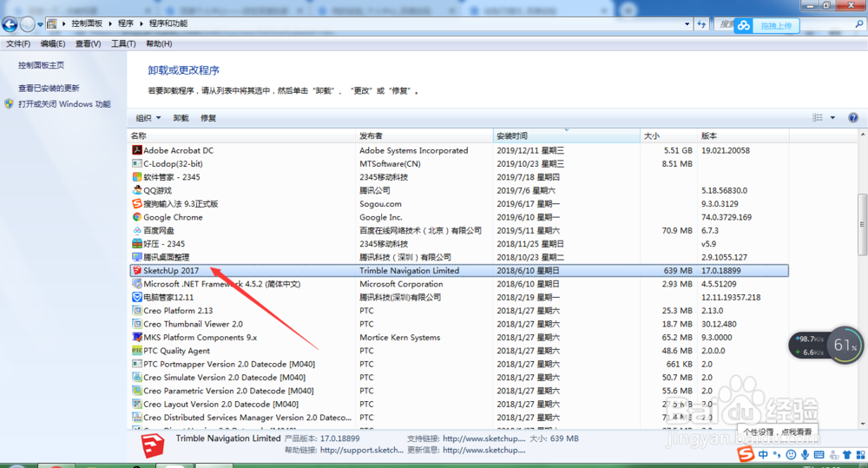The height and width of the screenshot is (468, 868).
Task: Select C-Lodop(32-bit) program icon
Action: (x=137, y=163)
